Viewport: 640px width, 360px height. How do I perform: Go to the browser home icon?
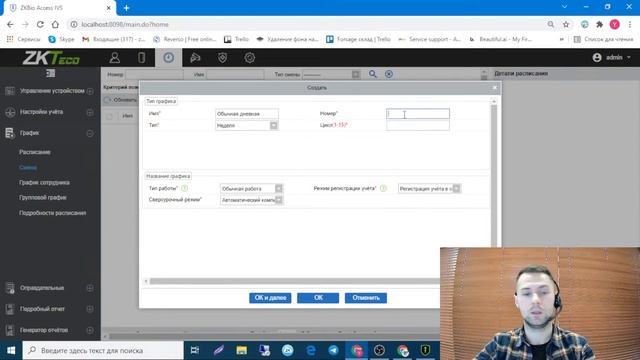(x=55, y=24)
